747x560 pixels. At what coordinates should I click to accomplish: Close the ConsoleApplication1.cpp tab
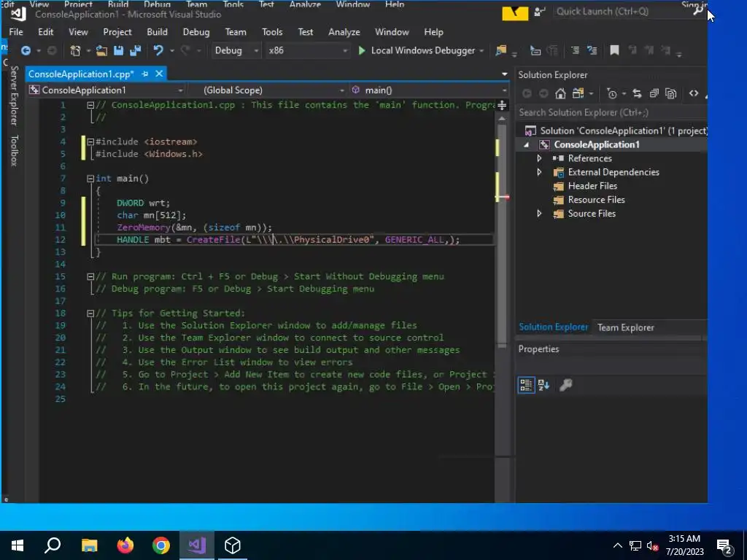pos(159,74)
